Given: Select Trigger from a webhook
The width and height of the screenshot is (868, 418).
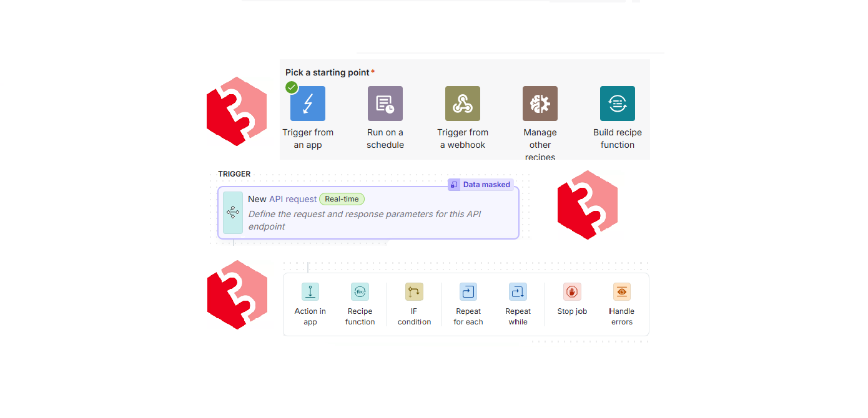Looking at the screenshot, I should coord(462,103).
